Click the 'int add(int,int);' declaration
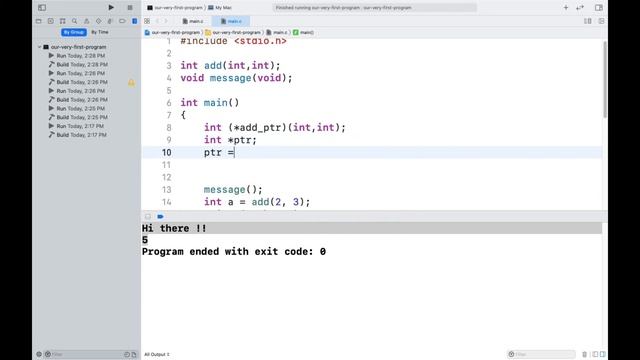640x360 pixels. [x=230, y=66]
